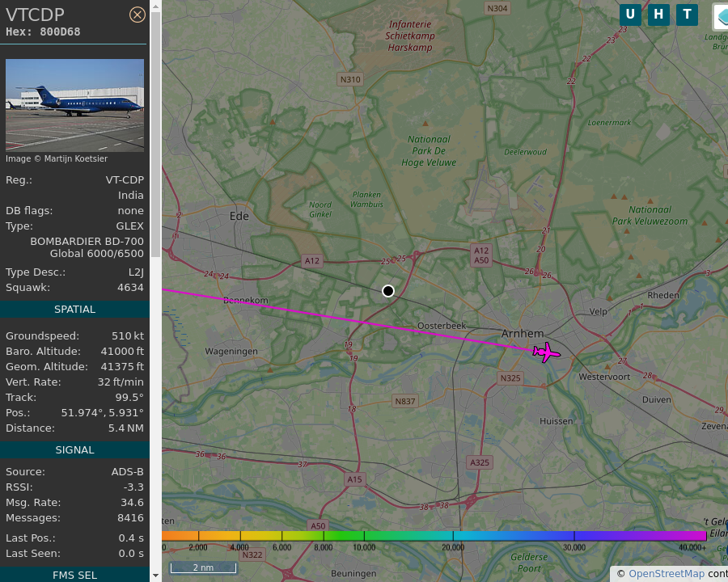Toggle all aircraft trails with the T icon

[687, 15]
